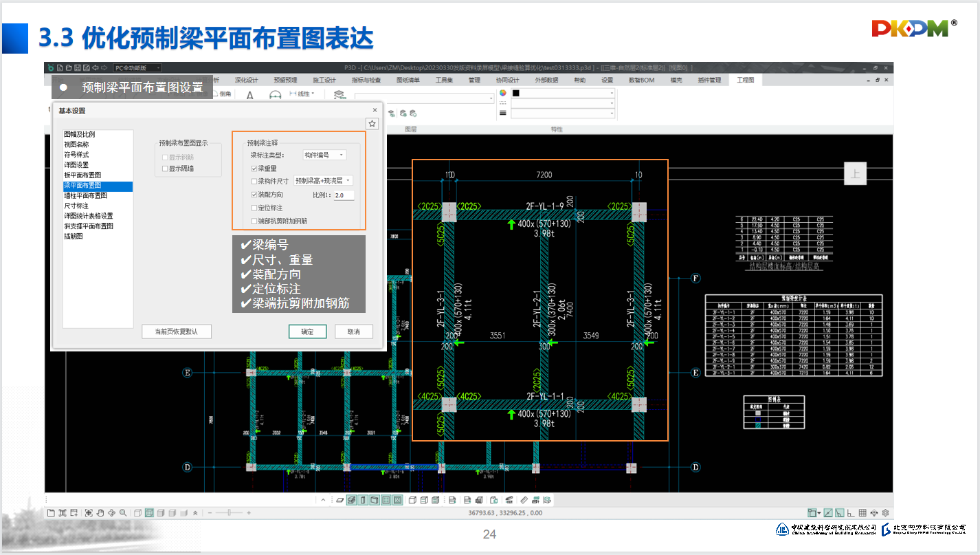This screenshot has height=555, width=980.
Task: Select 尺寸标注 in the settings list
Action: (76, 206)
